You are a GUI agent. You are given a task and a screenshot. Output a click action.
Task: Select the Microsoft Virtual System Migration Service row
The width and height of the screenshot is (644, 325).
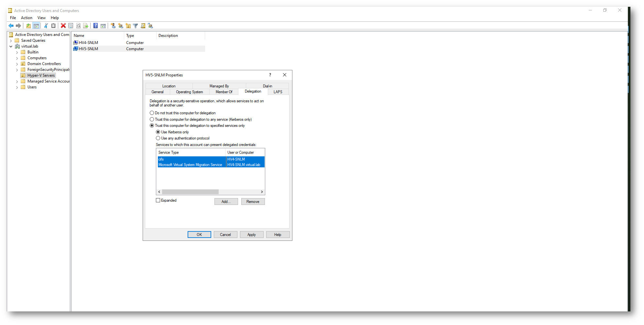211,165
